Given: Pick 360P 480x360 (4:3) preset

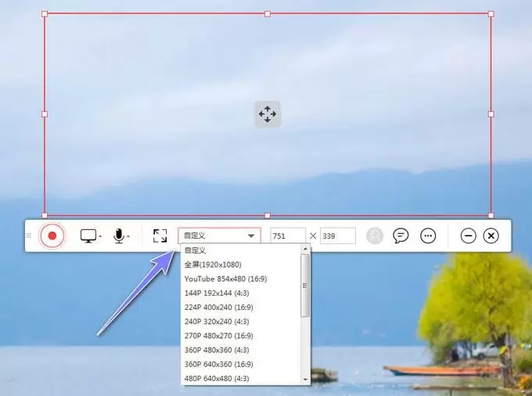Looking at the screenshot, I should [x=241, y=350].
